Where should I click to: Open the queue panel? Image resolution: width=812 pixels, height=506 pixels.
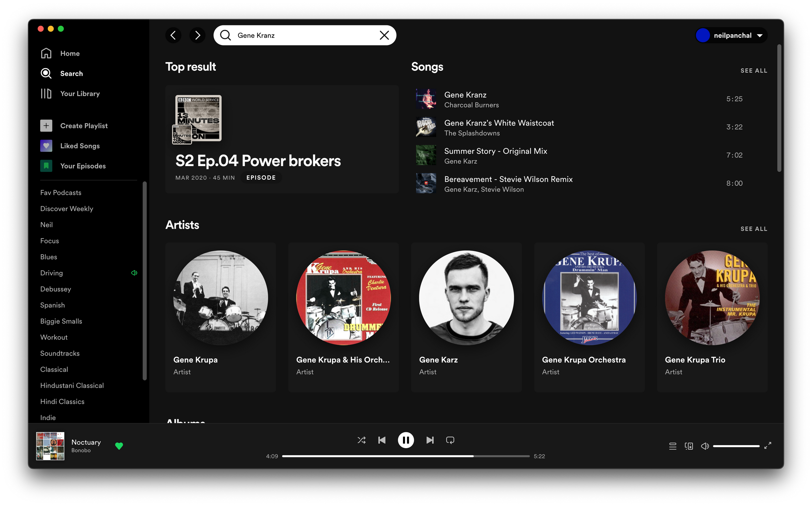point(673,446)
